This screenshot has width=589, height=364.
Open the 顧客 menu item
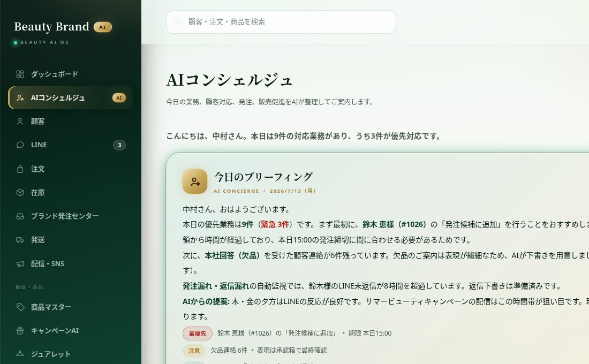[x=71, y=122]
